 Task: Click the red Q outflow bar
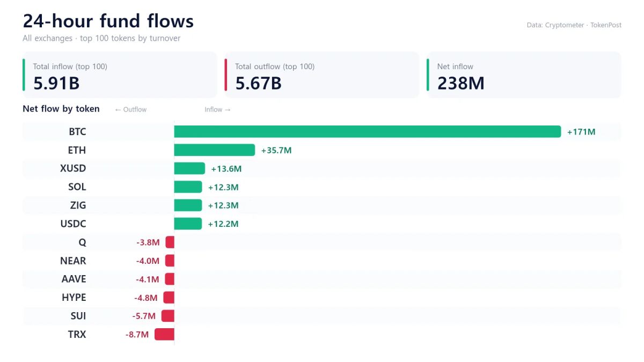click(x=170, y=242)
